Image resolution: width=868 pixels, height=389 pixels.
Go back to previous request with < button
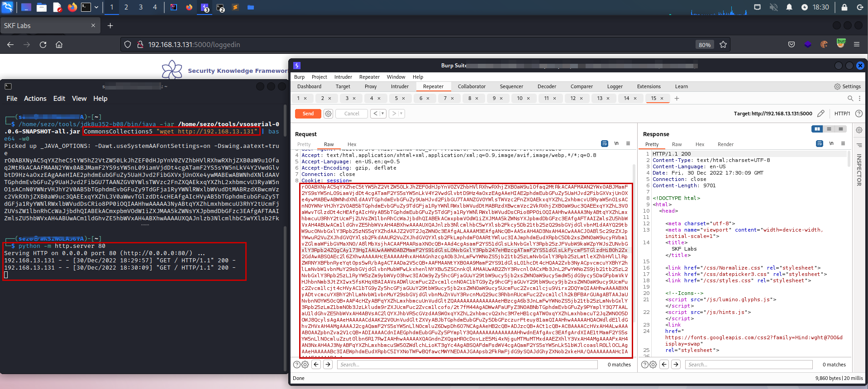pyautogui.click(x=375, y=114)
